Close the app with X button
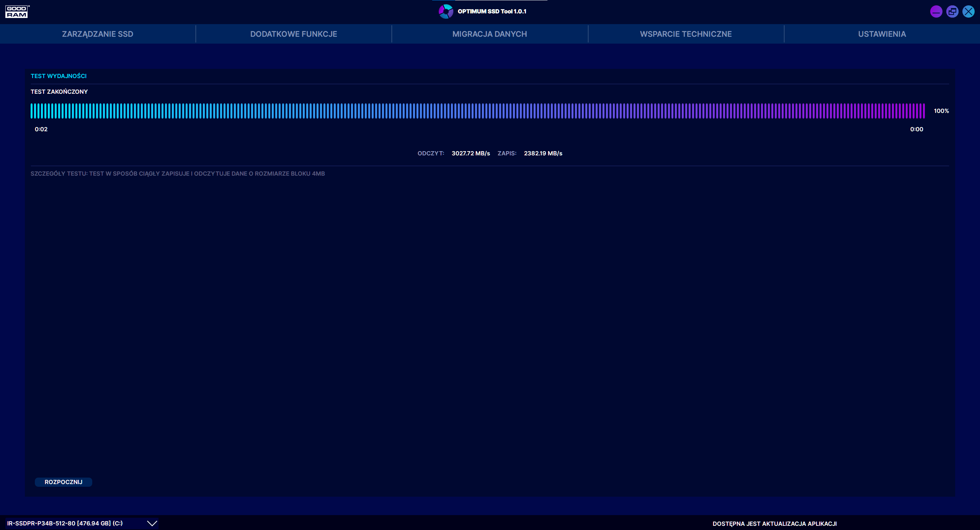This screenshot has height=530, width=980. coord(969,11)
